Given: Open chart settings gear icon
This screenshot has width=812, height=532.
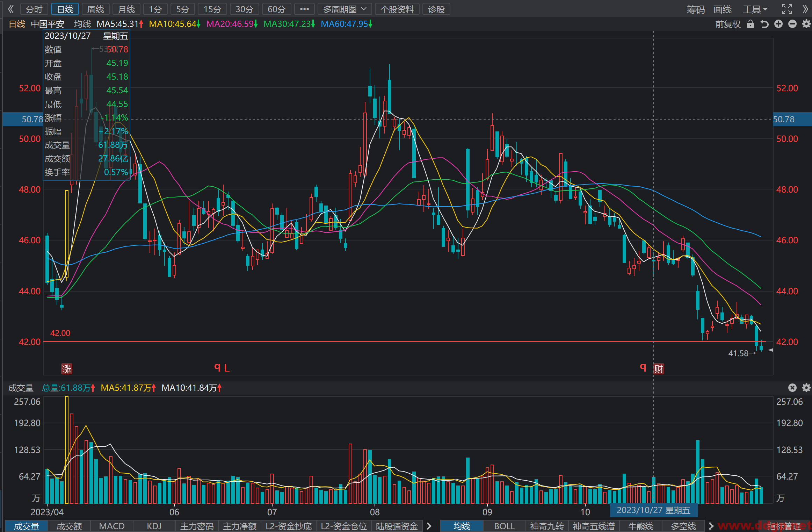Looking at the screenshot, I should click(806, 24).
